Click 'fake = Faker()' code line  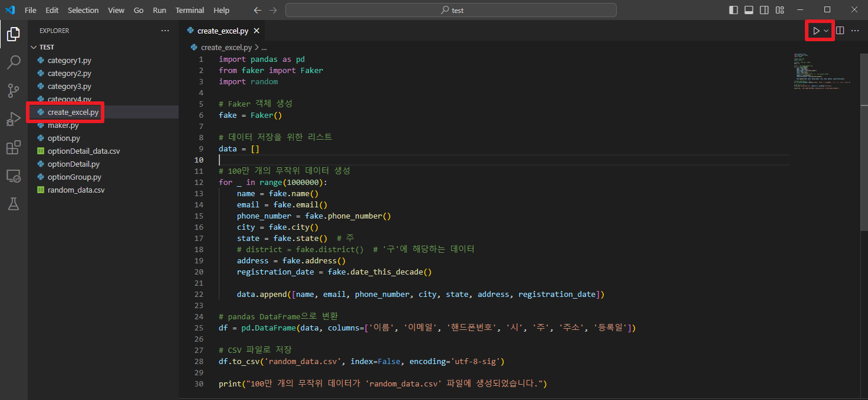251,115
